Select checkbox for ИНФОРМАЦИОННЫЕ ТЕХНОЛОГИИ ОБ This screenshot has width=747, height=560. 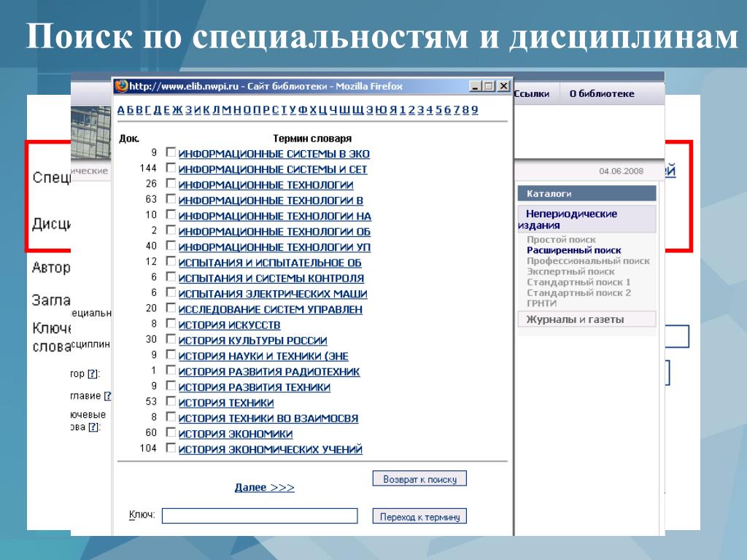(171, 230)
